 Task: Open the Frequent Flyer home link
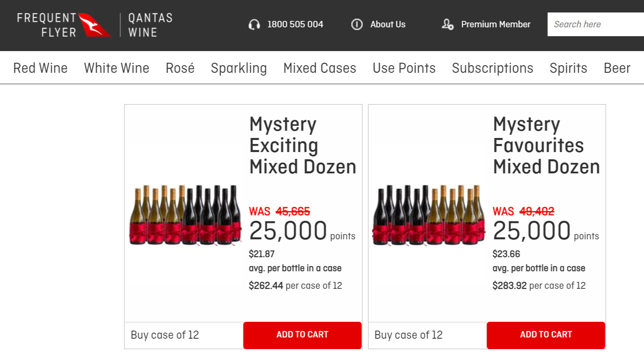pos(47,25)
